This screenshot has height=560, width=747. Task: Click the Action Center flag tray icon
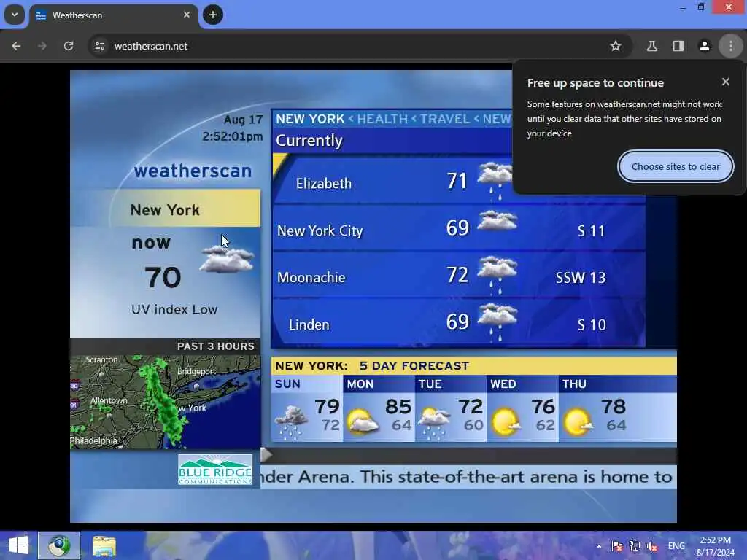click(x=616, y=546)
